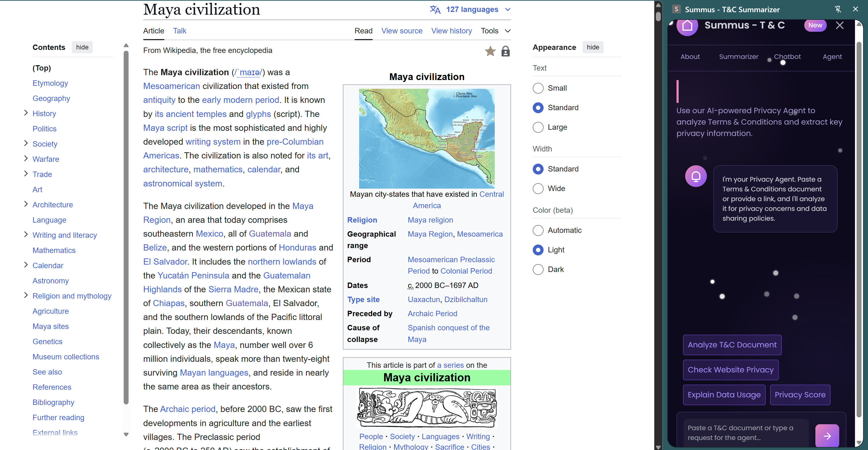This screenshot has height=450, width=868.
Task: Click the Summus home logo icon
Action: [x=687, y=26]
